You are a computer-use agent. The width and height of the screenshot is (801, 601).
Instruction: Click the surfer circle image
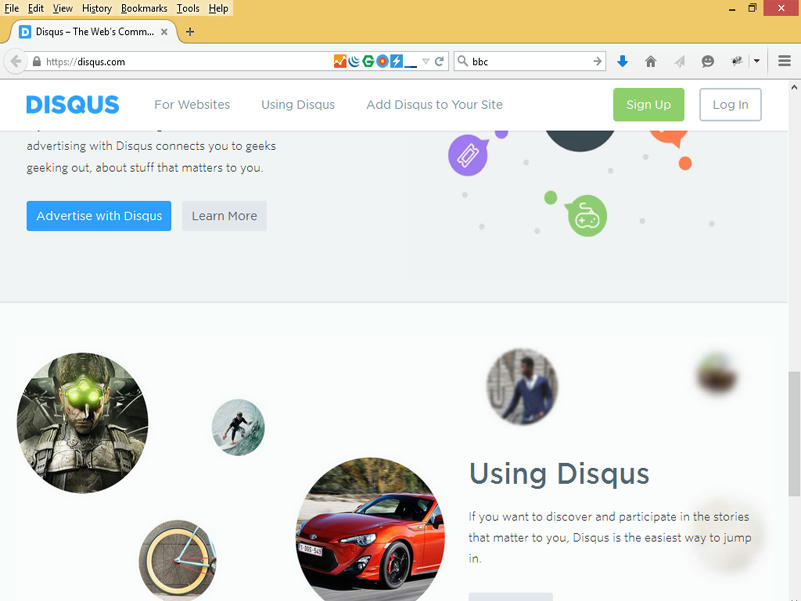(x=238, y=427)
